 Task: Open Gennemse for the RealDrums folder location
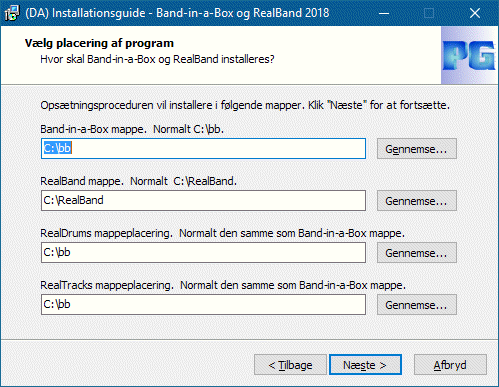point(417,253)
